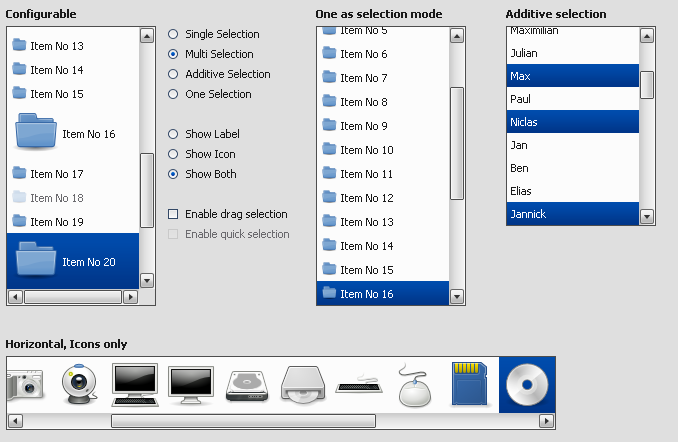This screenshot has height=442, width=678.
Task: Click the horizontal icon list scrollbar thumb
Action: (243, 421)
